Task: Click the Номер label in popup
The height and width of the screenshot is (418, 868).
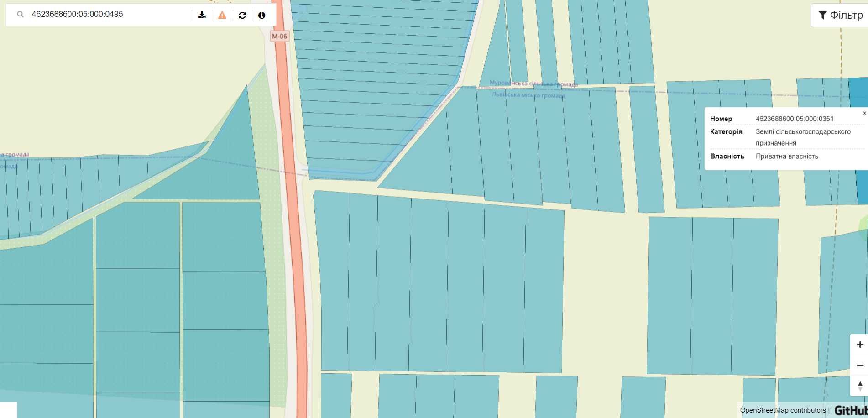Action: coord(721,119)
